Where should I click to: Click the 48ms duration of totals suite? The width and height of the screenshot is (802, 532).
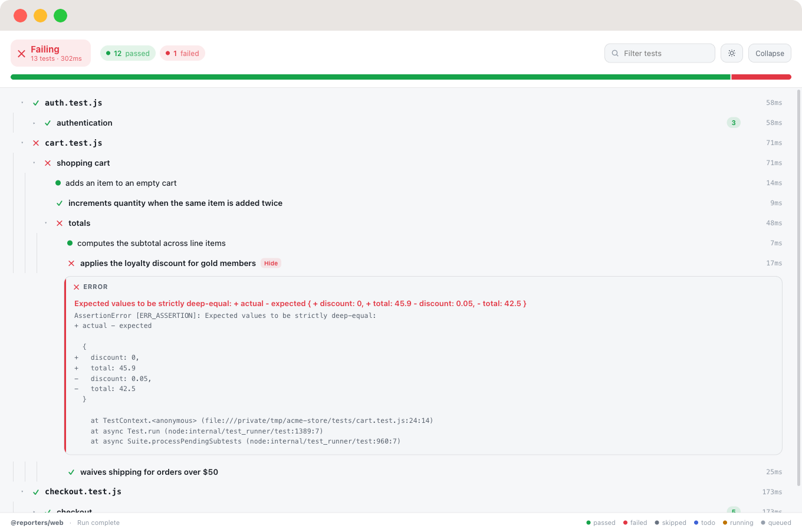[x=774, y=223]
